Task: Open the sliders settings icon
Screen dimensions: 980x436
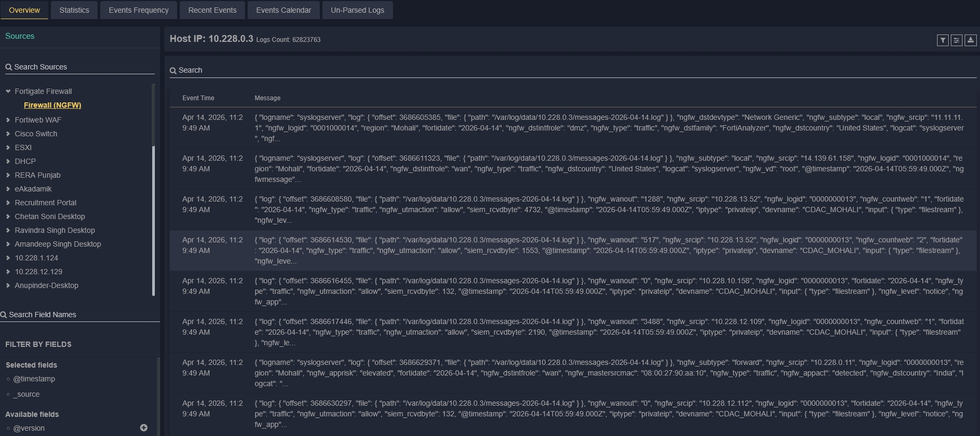Action: coord(956,40)
